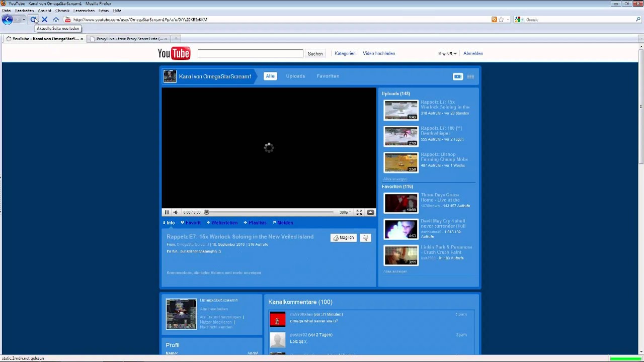Click the Nutzer blockieren link
Viewport: 644px width, 362px height.
click(x=216, y=322)
